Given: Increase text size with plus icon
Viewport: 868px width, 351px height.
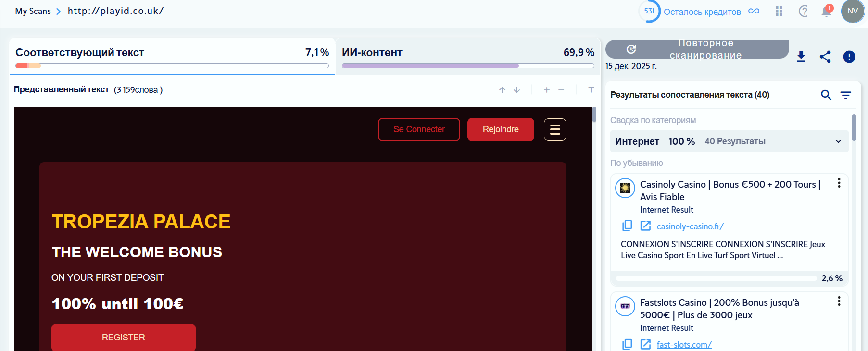Looking at the screenshot, I should coord(547,90).
